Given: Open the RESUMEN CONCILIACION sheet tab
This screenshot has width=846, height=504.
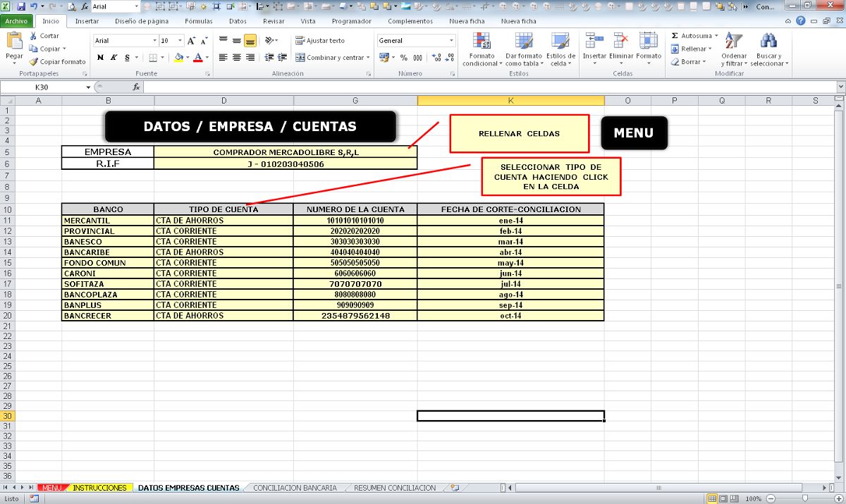Looking at the screenshot, I should pos(395,488).
